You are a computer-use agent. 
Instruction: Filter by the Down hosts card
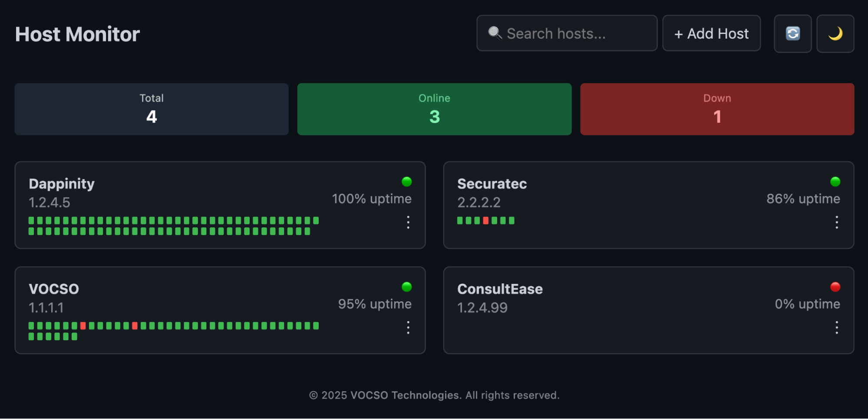(717, 109)
